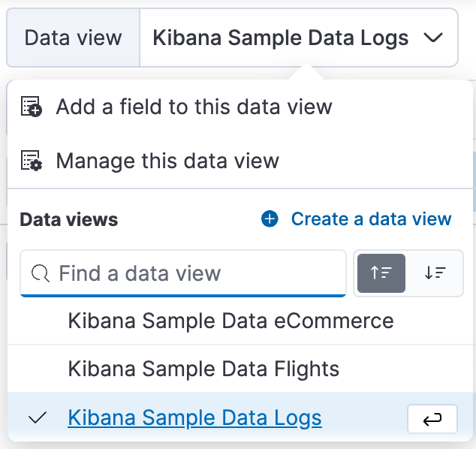Select the Kibana Sample Data Logs option
The image size is (476, 449).
[194, 418]
